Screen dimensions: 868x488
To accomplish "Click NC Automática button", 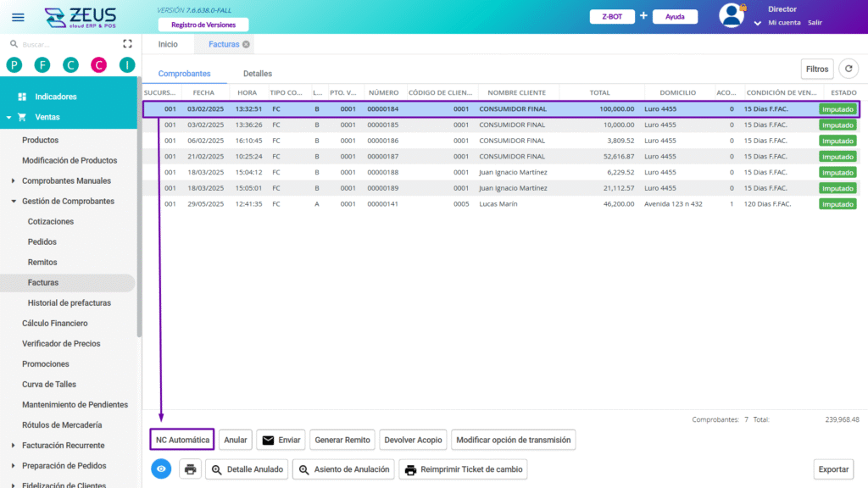I will (x=182, y=440).
